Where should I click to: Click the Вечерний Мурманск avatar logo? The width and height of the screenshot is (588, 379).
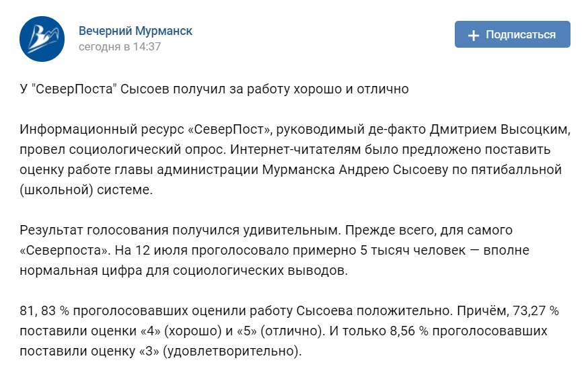[42, 39]
